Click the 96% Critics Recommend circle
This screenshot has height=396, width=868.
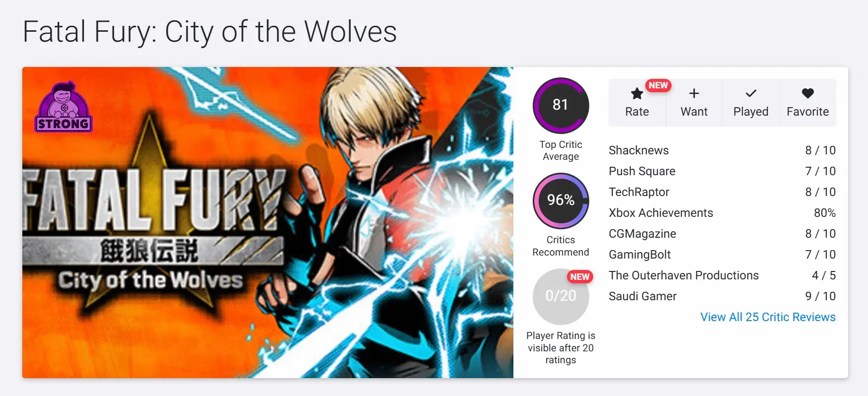560,200
